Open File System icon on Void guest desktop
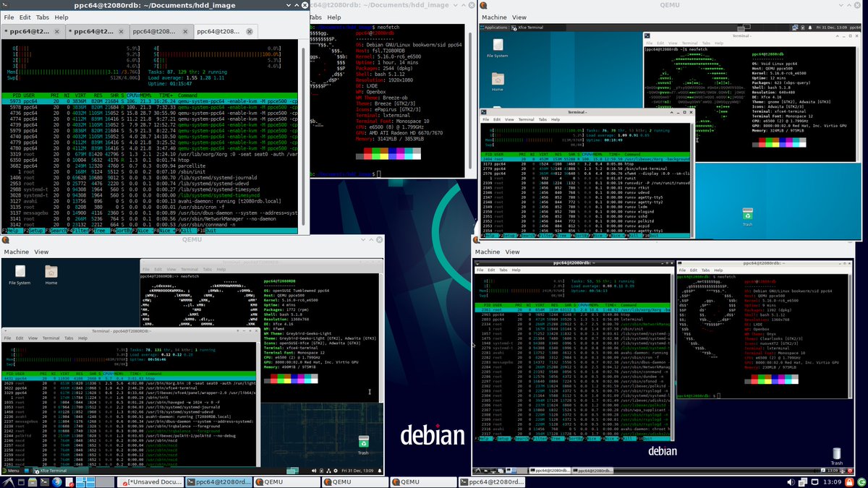868x488 pixels. pos(497,46)
